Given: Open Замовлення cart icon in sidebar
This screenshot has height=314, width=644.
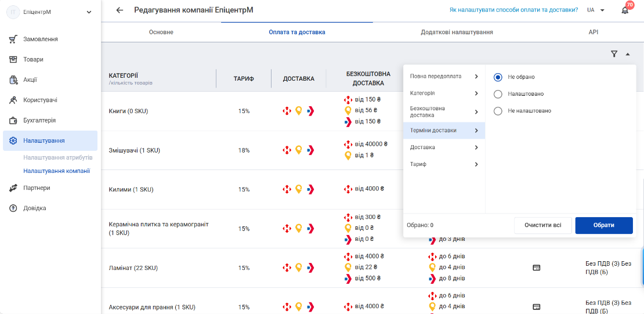Looking at the screenshot, I should coord(13,39).
